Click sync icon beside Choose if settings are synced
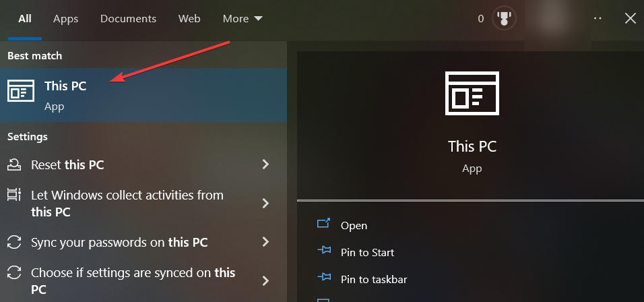The height and width of the screenshot is (302, 644). [14, 273]
